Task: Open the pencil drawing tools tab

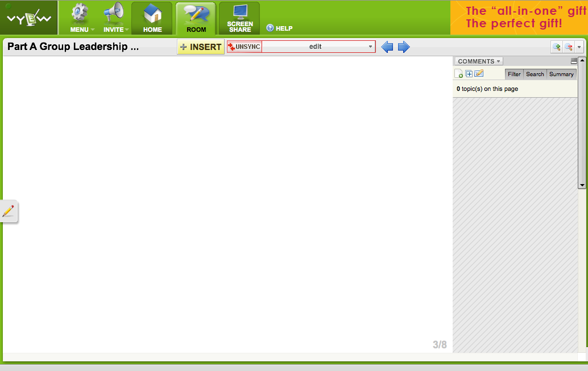Action: (x=9, y=211)
